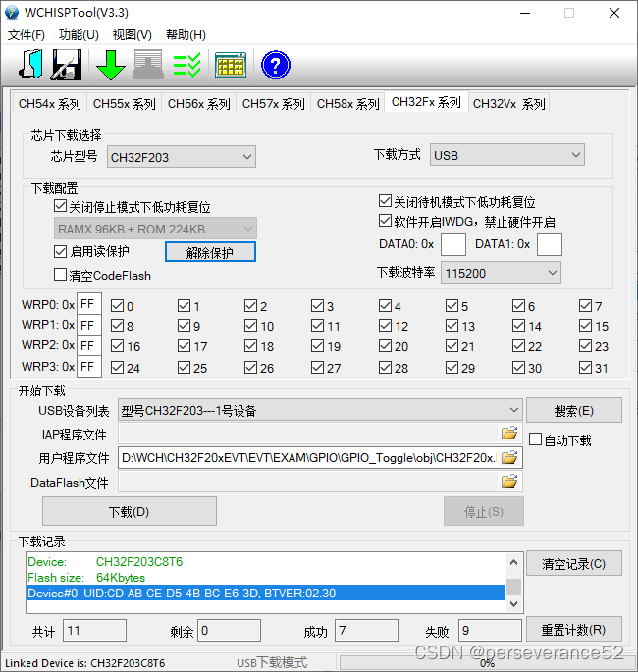Uncheck write-protect sector 0 checkbox
Image resolution: width=638 pixels, height=672 pixels.
coord(117,305)
